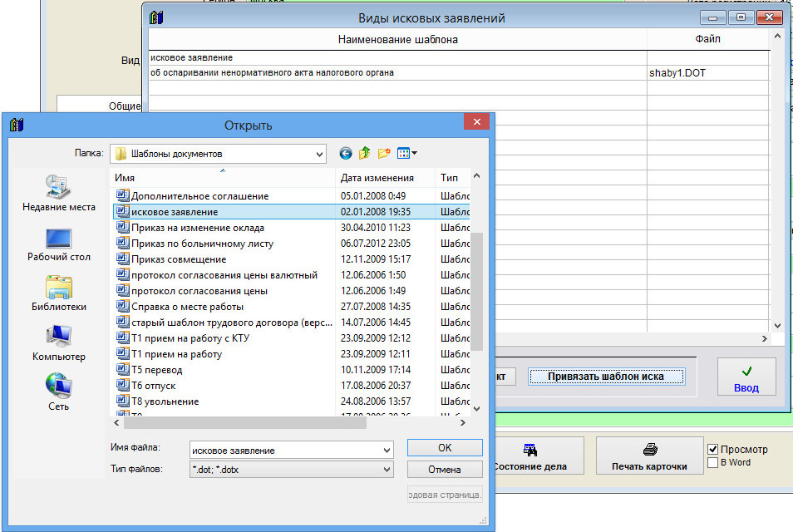
Task: Uncheck the Просмотр checkbox
Action: (712, 450)
